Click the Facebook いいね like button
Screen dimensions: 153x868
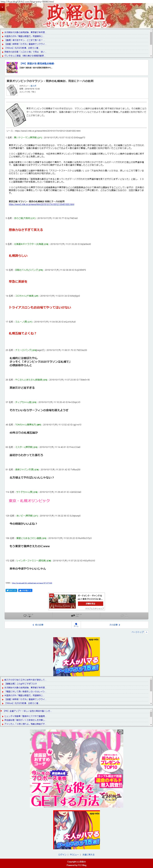click(x=25, y=590)
